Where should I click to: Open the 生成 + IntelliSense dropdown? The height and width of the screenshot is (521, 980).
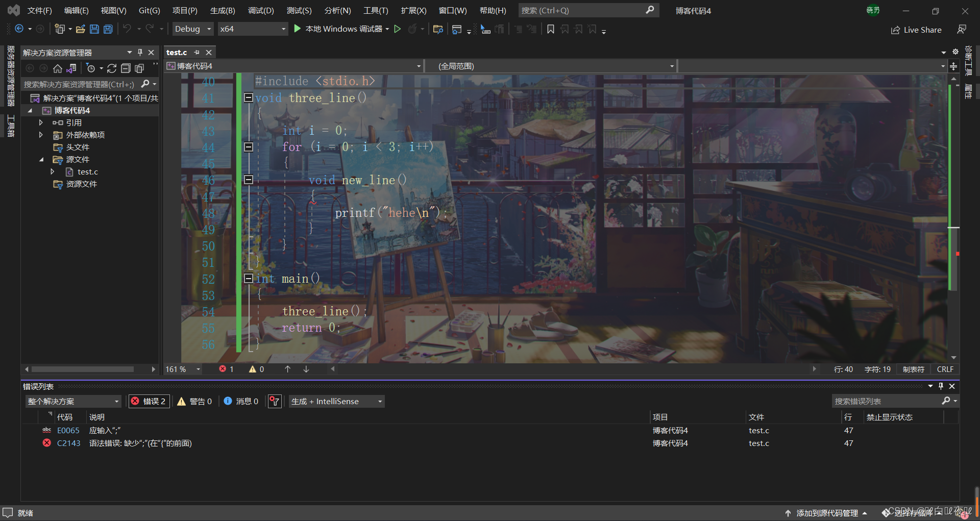point(337,402)
